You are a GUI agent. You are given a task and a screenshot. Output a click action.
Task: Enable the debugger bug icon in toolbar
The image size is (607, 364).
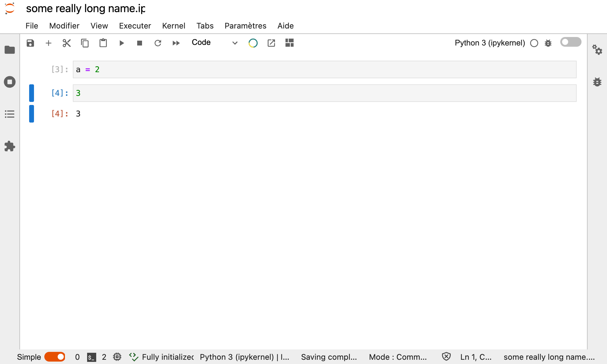click(x=548, y=43)
